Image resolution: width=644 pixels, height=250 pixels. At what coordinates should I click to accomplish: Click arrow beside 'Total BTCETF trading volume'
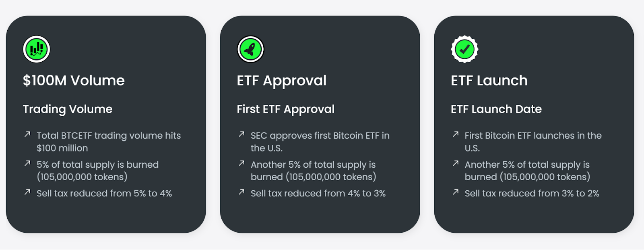point(27,134)
